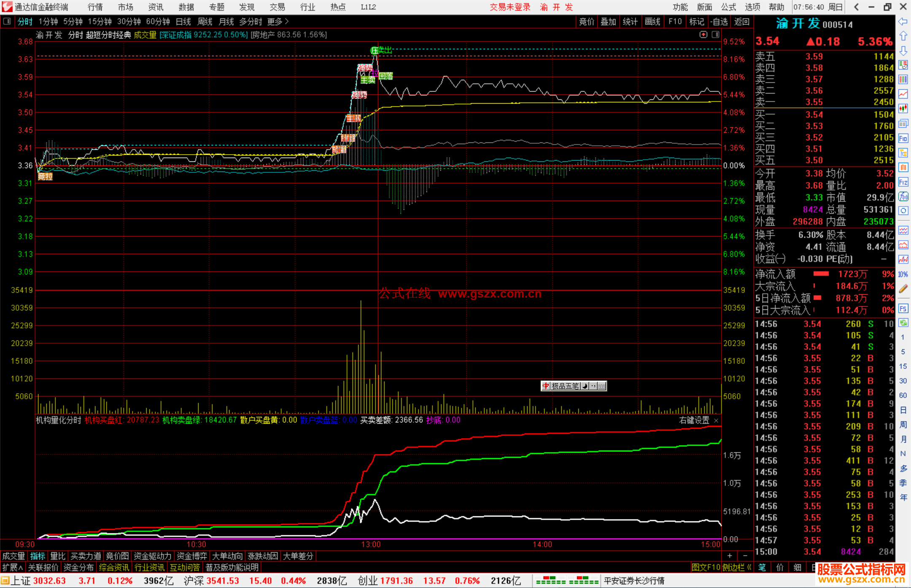Toggle 侧边栏 sidebar at bottom right
The height and width of the screenshot is (588, 911).
pos(736,567)
